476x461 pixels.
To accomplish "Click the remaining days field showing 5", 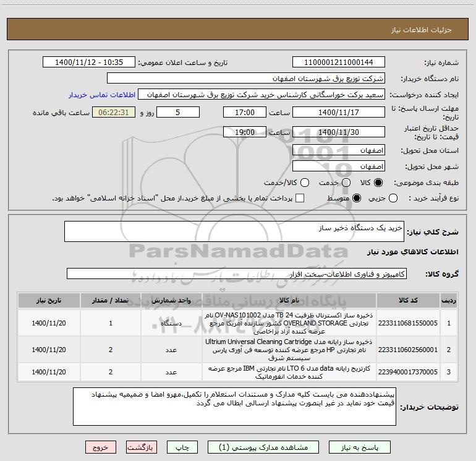I will click(178, 112).
